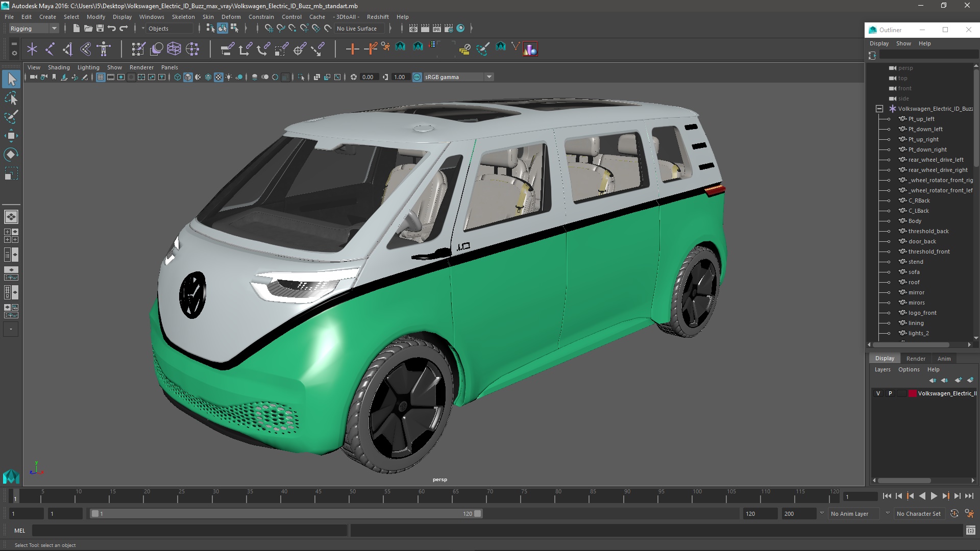Toggle the viewport Grid icon
Image resolution: width=980 pixels, height=551 pixels.
tap(101, 77)
